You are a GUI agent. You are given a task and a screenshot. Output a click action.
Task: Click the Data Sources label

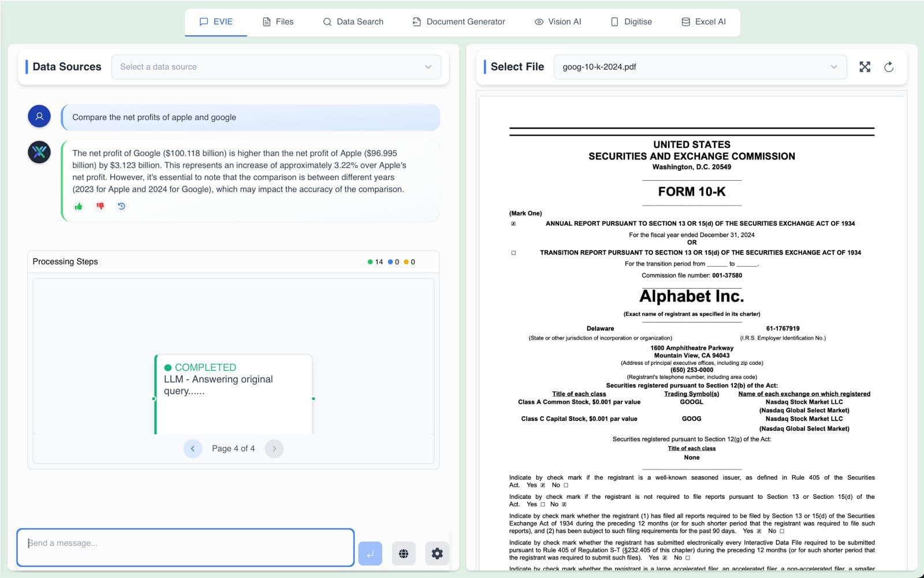coord(67,67)
